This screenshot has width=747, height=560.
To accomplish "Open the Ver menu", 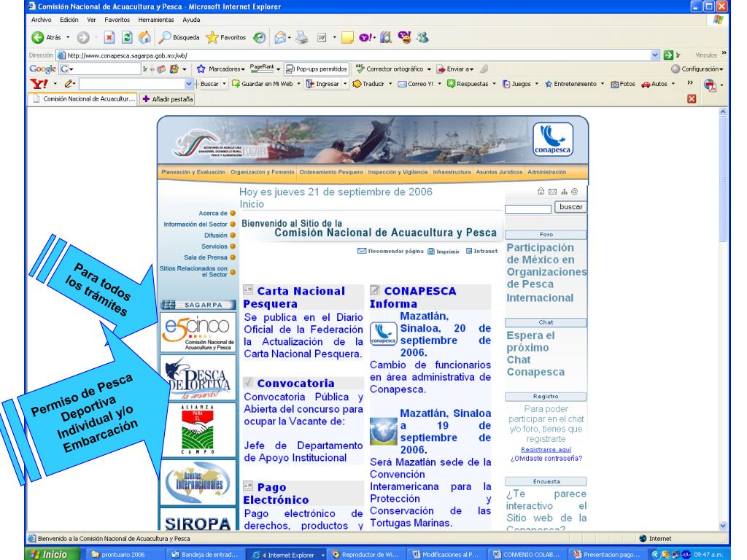I will [x=91, y=20].
